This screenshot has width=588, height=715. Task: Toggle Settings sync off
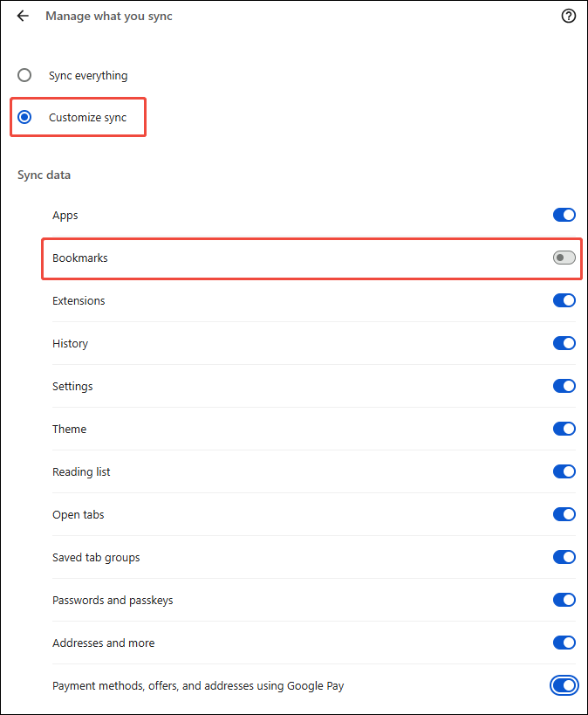[564, 386]
